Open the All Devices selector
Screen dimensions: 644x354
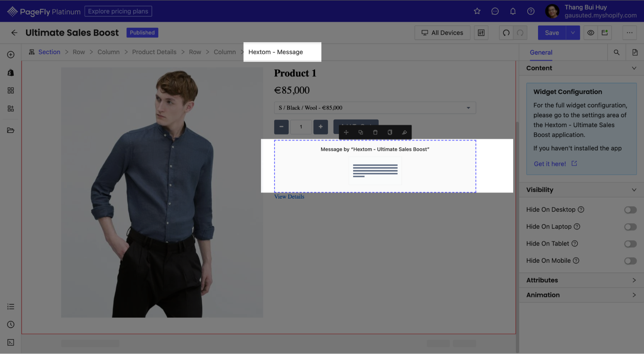[x=442, y=33]
